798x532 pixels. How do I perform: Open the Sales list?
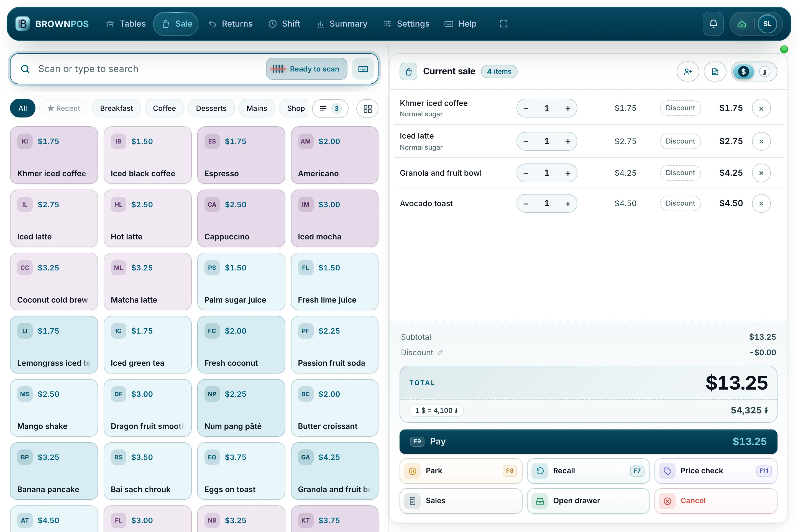(x=461, y=501)
